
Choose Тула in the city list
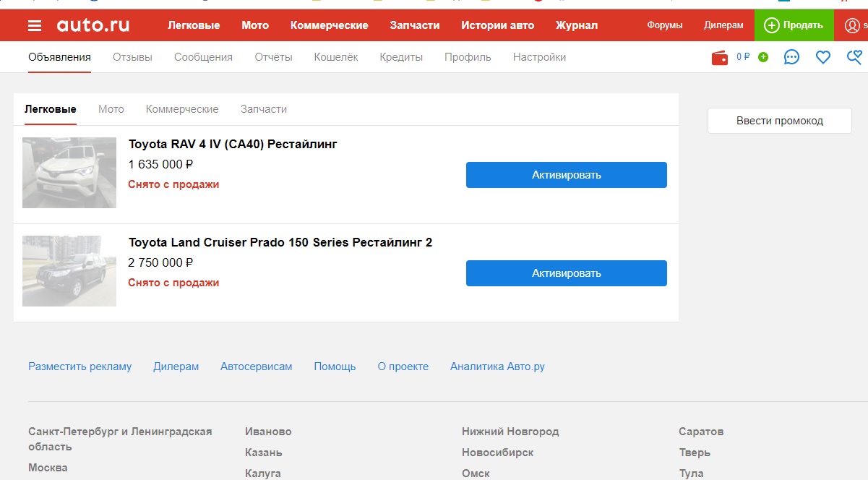[x=691, y=473]
